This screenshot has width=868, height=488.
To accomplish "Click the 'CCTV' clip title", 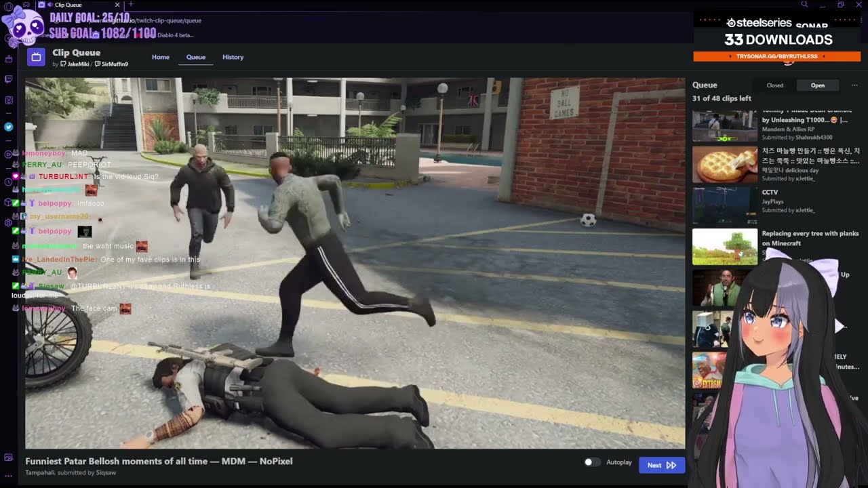I will (x=770, y=192).
